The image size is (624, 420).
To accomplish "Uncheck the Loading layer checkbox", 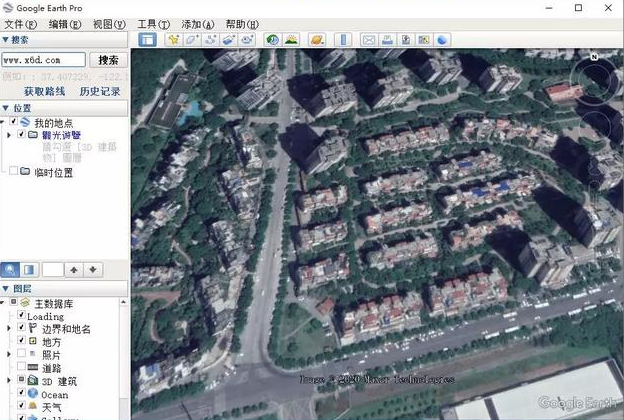I will (21, 315).
